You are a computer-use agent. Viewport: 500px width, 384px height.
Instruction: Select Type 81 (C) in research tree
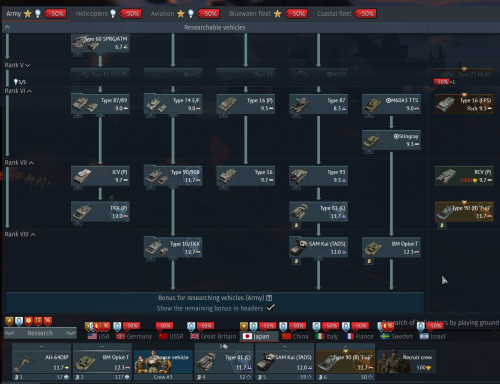click(318, 211)
